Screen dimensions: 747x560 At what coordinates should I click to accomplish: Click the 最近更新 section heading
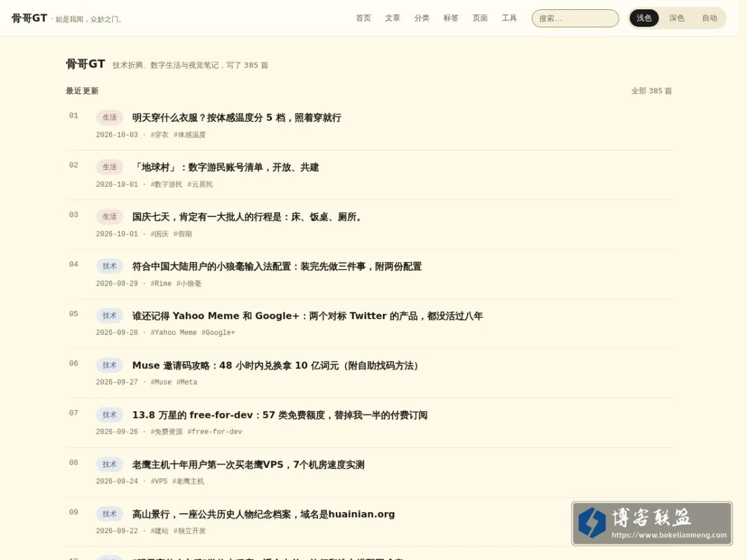[x=82, y=91]
